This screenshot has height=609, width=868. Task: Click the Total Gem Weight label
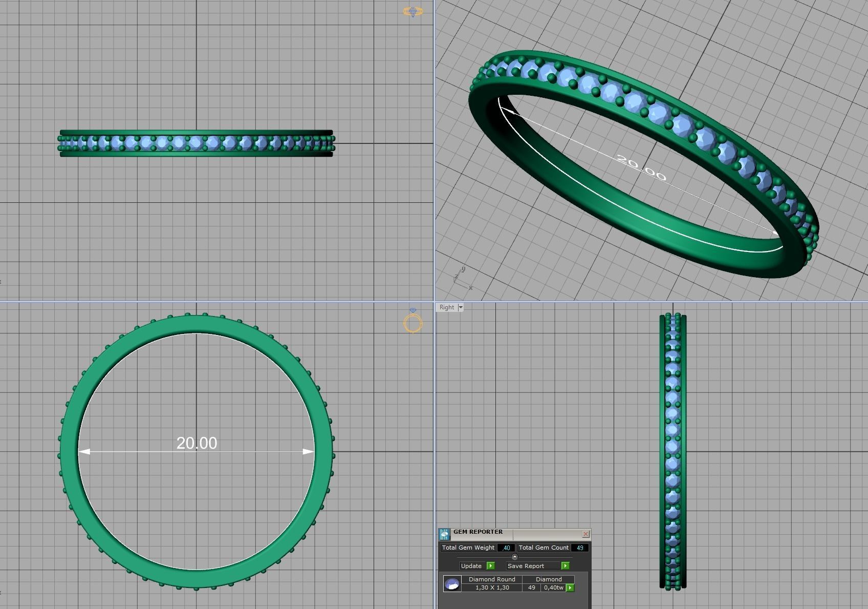click(468, 548)
